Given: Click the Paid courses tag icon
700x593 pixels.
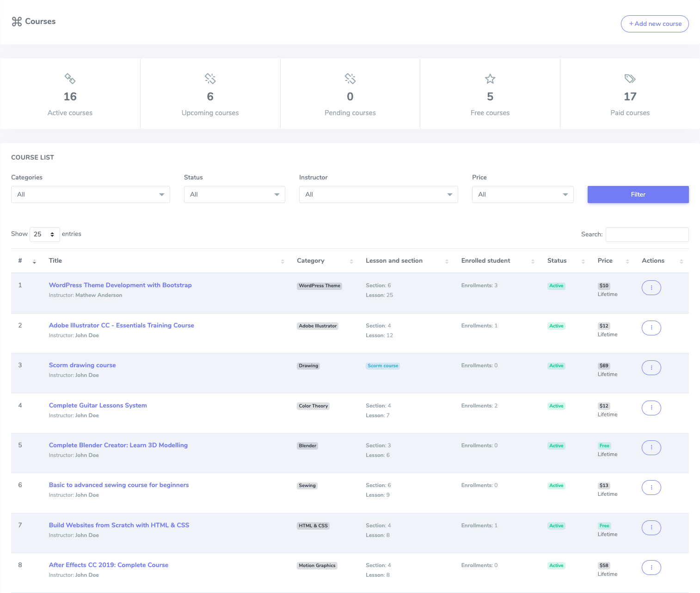Looking at the screenshot, I should click(x=630, y=79).
